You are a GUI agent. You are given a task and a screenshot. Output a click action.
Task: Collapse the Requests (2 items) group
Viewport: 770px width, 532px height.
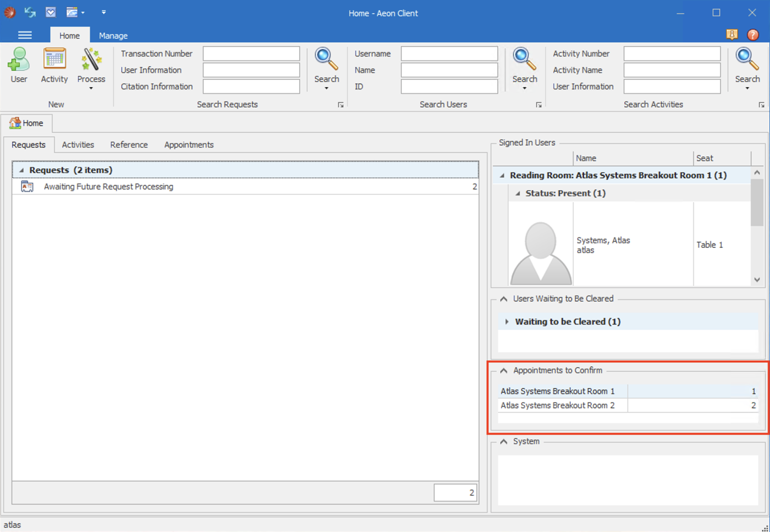pyautogui.click(x=22, y=170)
